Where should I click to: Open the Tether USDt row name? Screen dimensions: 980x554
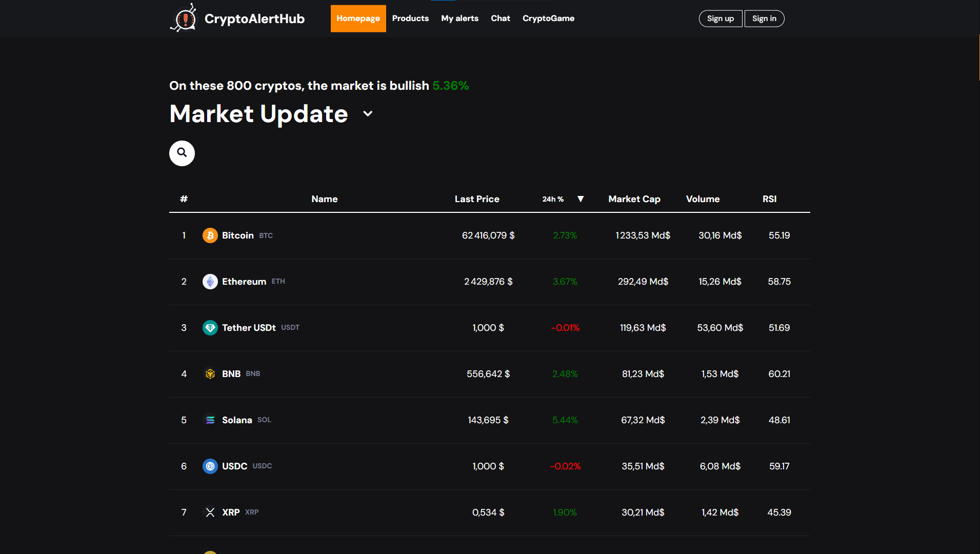point(249,328)
